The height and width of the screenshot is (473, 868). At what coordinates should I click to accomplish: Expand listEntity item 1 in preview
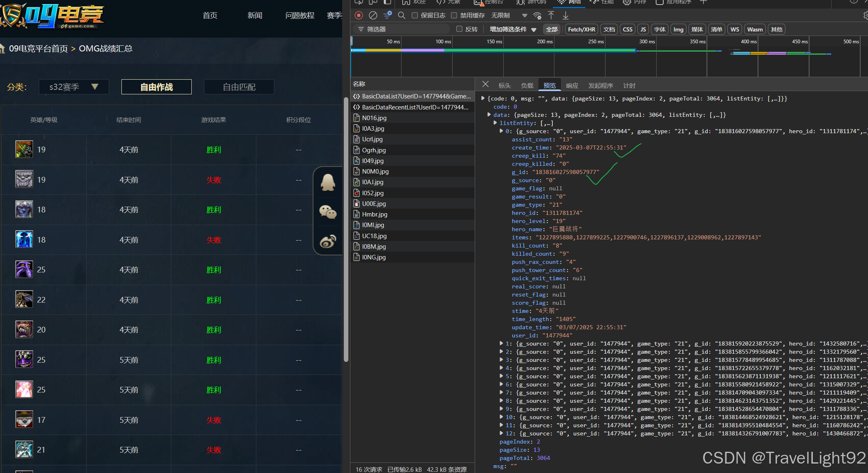[501, 344]
